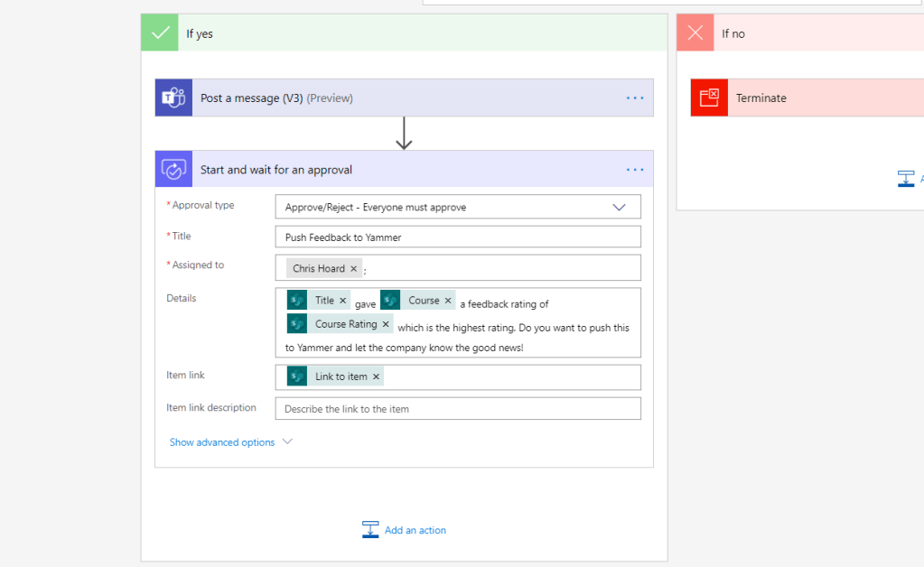Open the Approval type dropdown
Image resolution: width=924 pixels, height=567 pixels.
pos(619,207)
